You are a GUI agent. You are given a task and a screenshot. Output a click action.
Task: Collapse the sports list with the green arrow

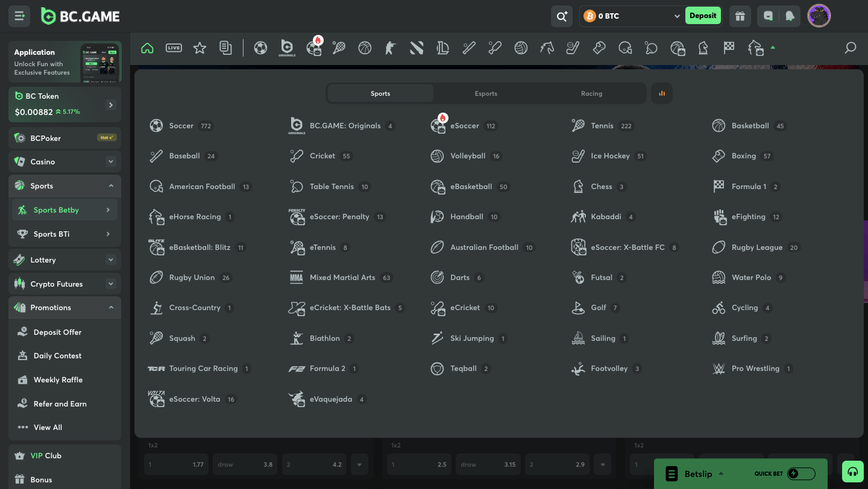773,48
